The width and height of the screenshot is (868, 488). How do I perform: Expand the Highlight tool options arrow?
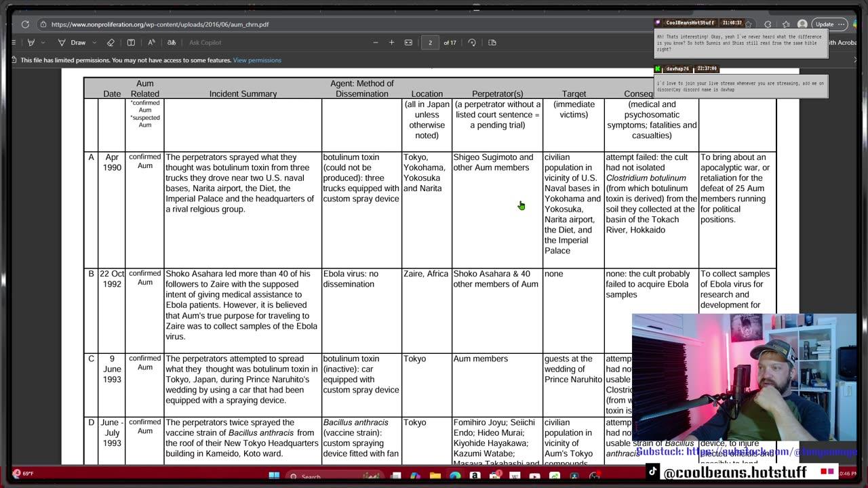tap(43, 43)
